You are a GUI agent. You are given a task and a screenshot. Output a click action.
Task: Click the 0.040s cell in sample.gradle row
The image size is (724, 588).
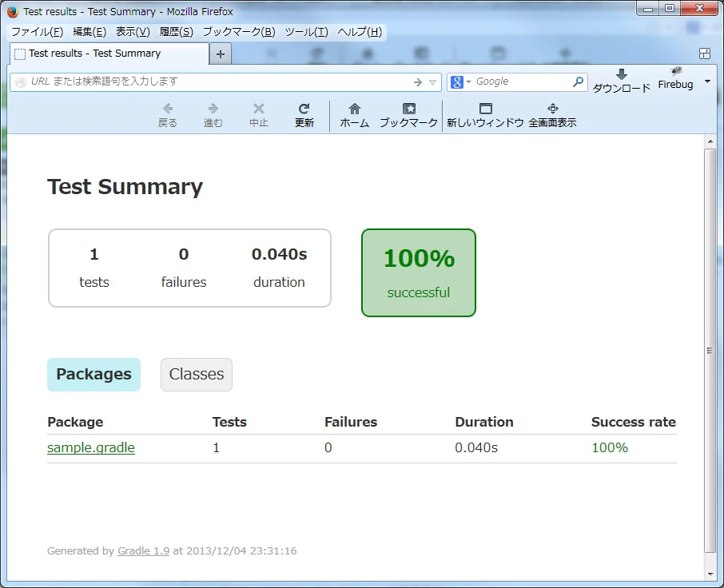coord(476,447)
